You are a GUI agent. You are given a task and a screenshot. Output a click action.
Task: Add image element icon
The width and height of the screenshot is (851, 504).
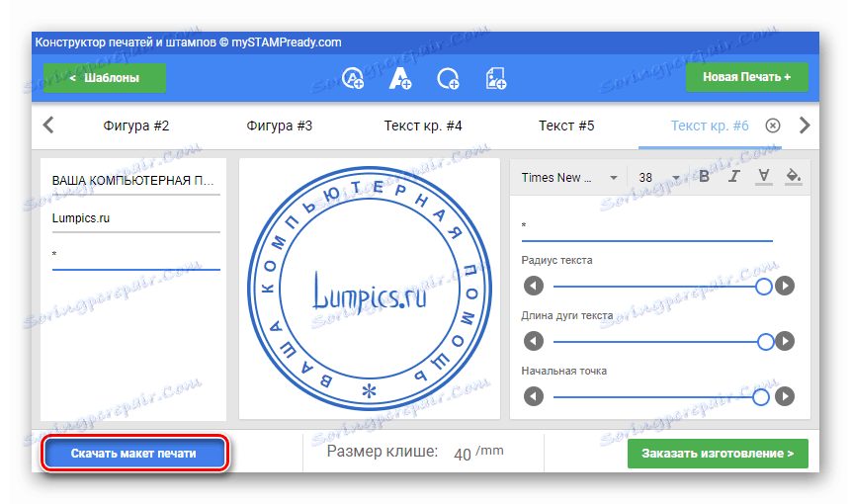pos(496,78)
